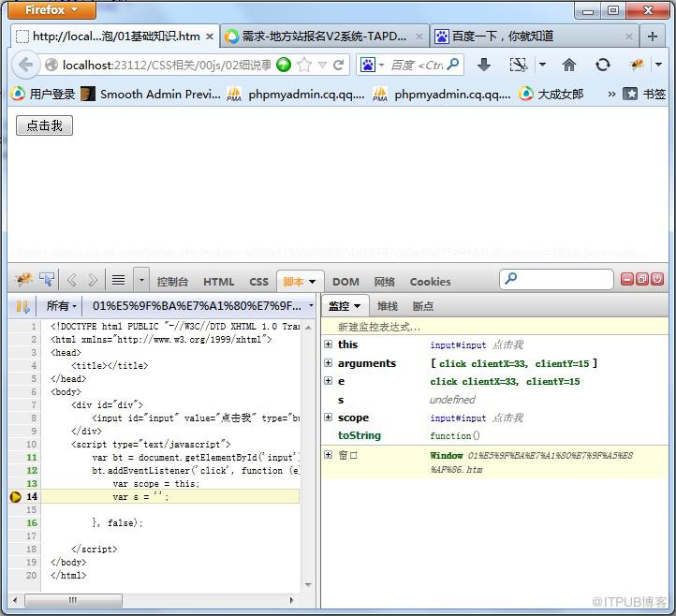Click the Firebug search field
This screenshot has width=676, height=616.
click(556, 279)
